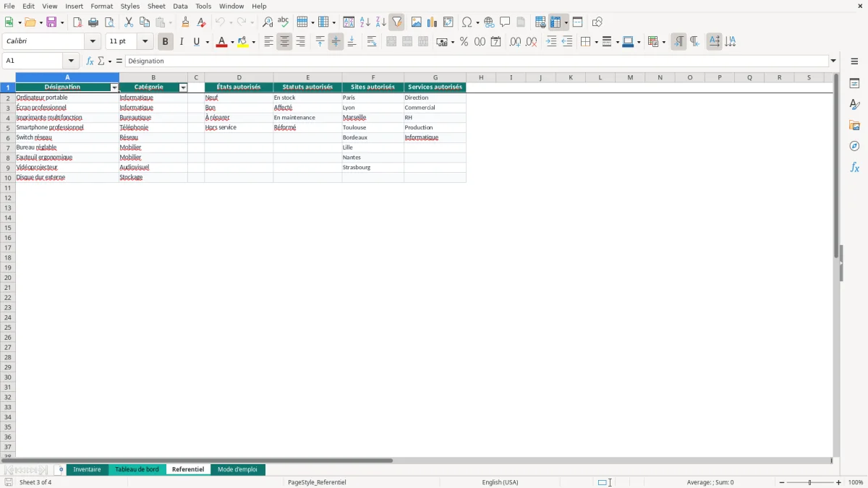Toggle Wrap Text

[x=372, y=42]
